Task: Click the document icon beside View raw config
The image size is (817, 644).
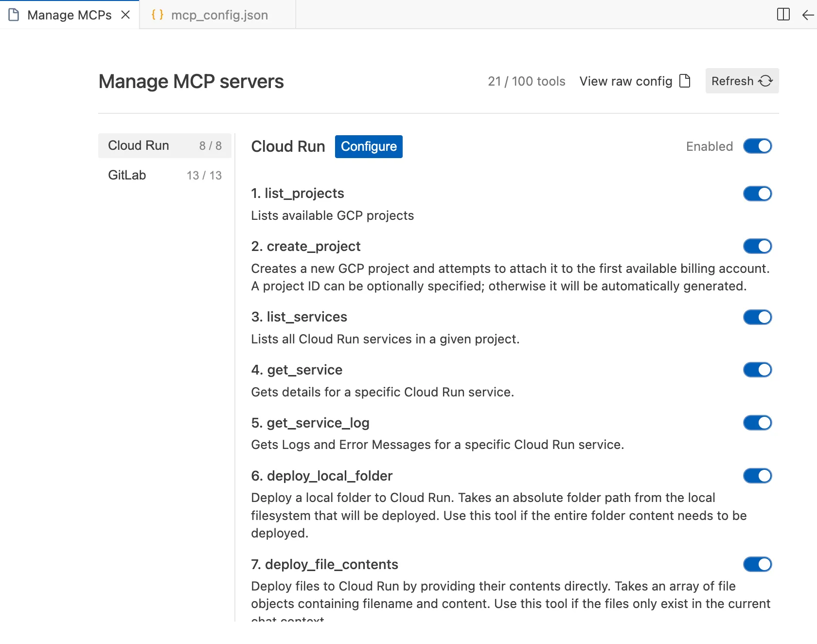Action: click(684, 81)
